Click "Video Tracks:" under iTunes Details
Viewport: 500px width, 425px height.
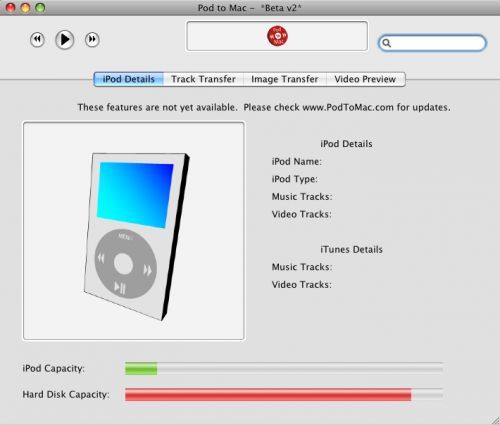coord(302,285)
